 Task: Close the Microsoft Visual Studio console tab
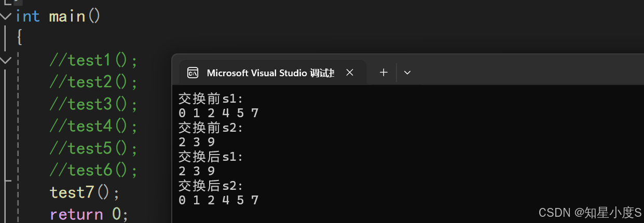click(x=350, y=73)
